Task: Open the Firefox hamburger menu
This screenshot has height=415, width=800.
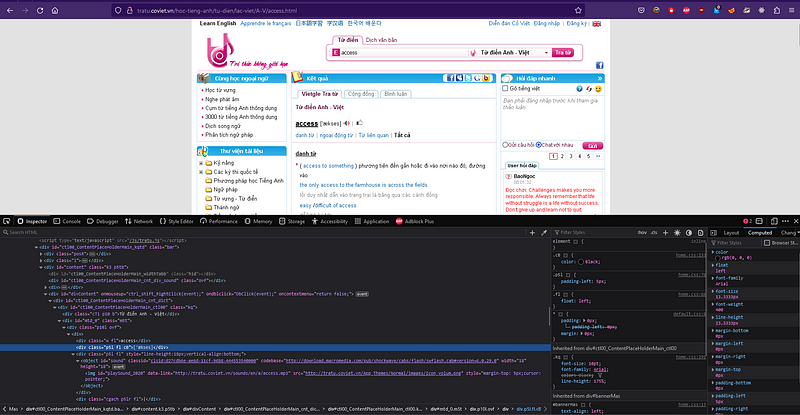Action: pyautogui.click(x=792, y=10)
